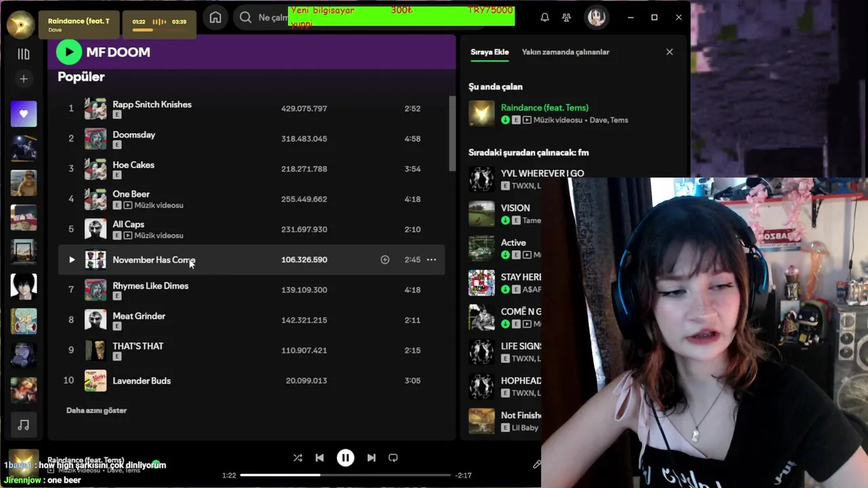Click the plus create playlist icon
This screenshot has width=868, height=488.
pyautogui.click(x=24, y=79)
